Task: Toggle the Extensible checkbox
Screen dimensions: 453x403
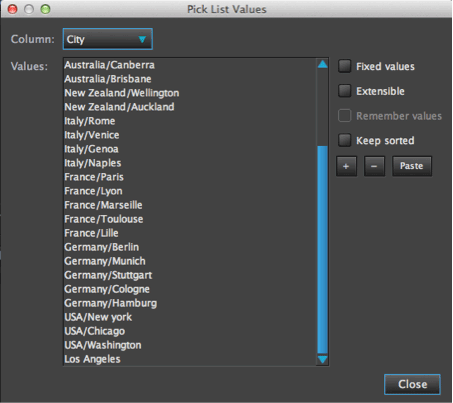Action: pyautogui.click(x=345, y=91)
